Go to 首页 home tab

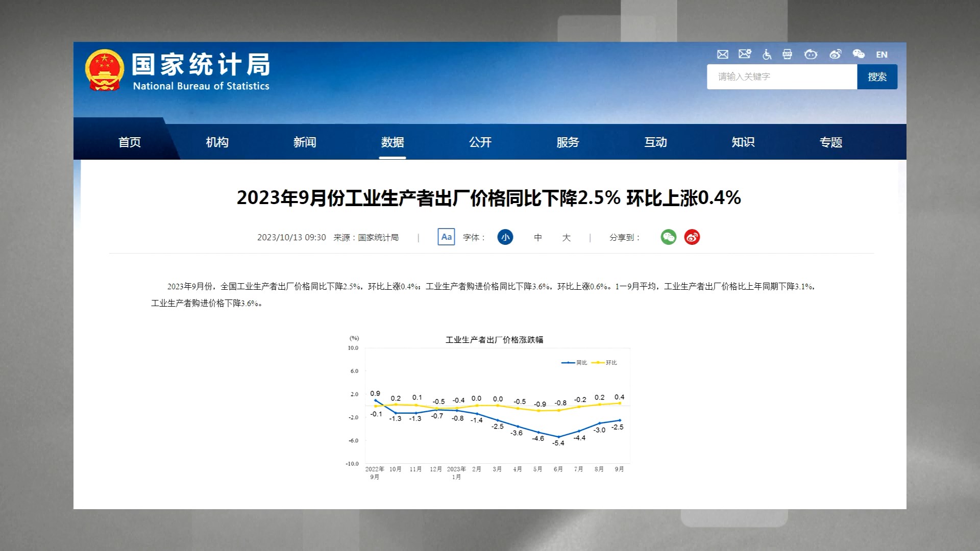tap(130, 142)
